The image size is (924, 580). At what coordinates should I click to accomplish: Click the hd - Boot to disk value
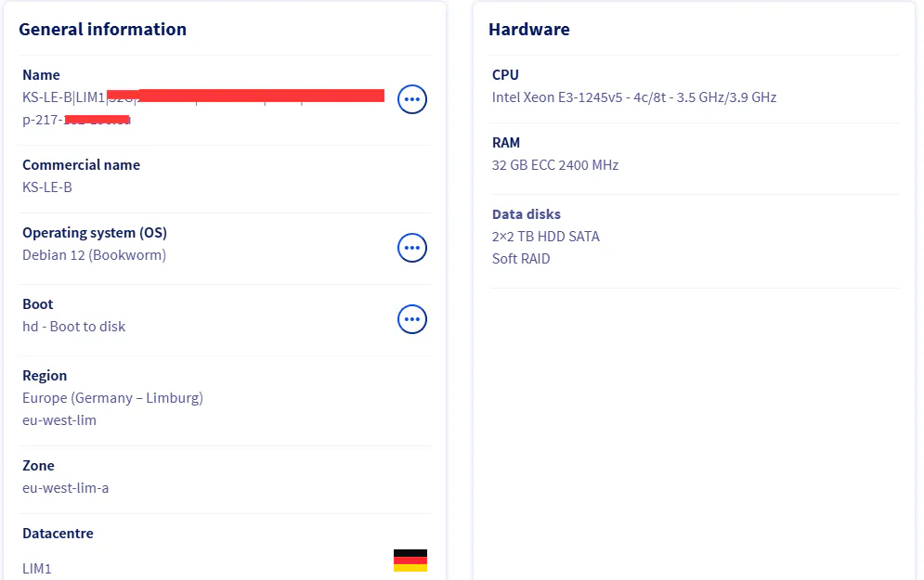73,327
